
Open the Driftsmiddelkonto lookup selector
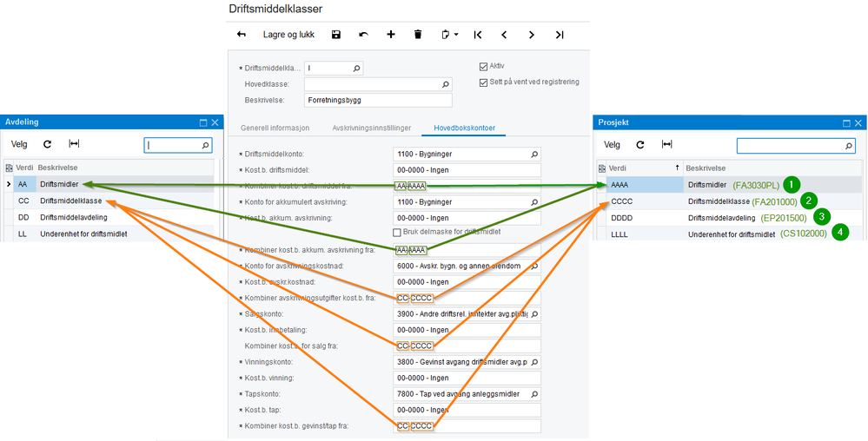click(x=534, y=155)
